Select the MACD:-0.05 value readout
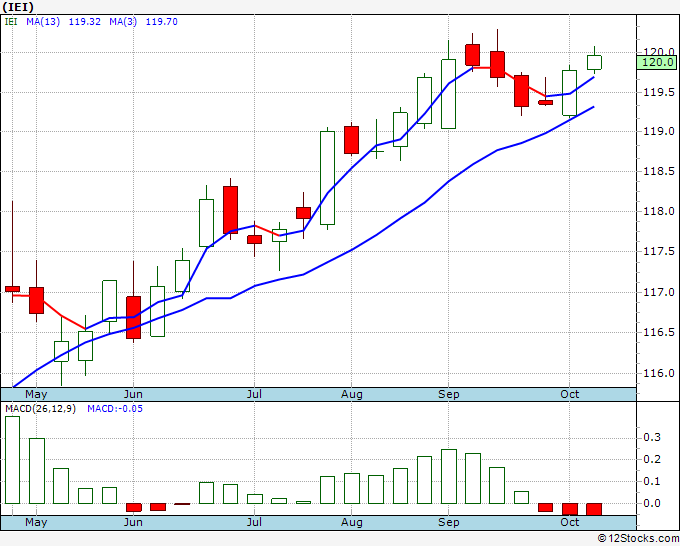 tap(115, 409)
